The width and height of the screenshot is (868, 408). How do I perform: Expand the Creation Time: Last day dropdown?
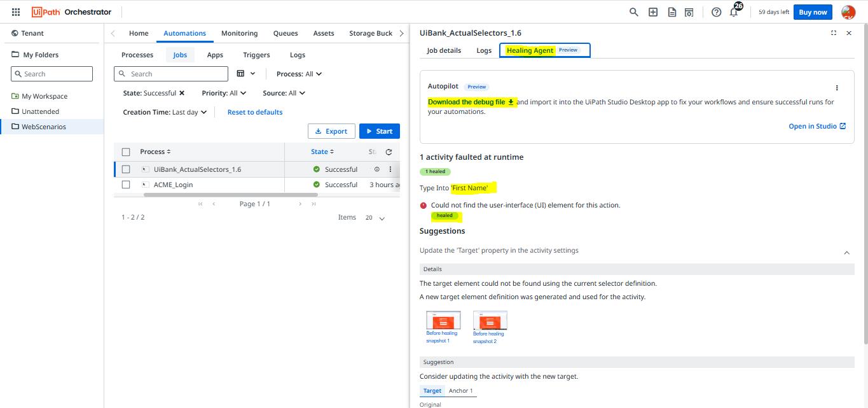[165, 112]
